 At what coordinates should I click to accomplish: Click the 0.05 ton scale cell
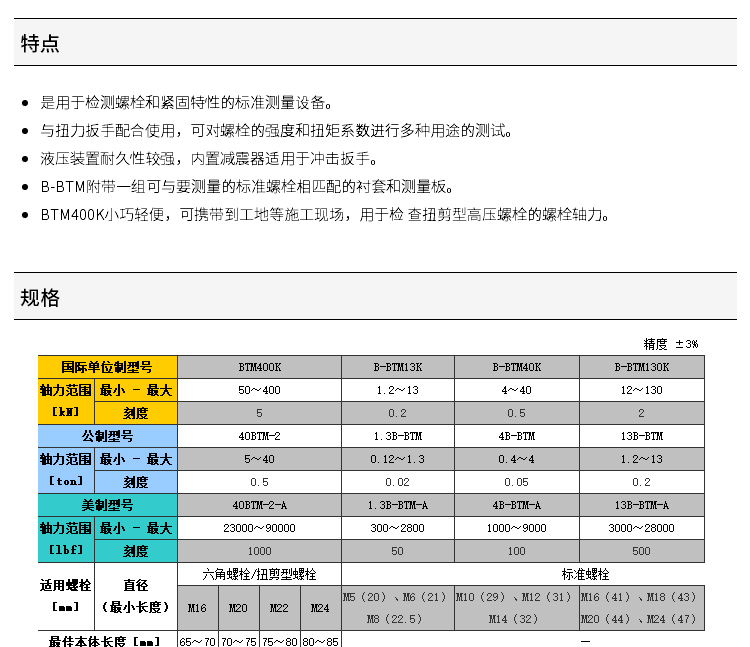[517, 482]
